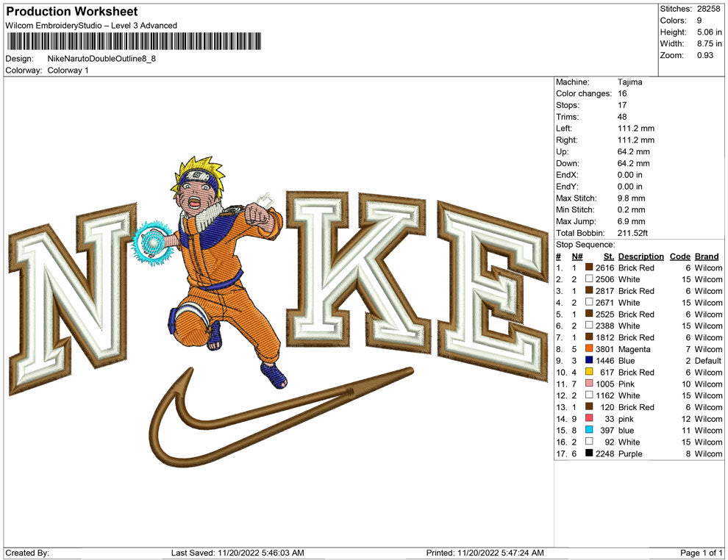Screen dimensions: 728x560
Task: Select the orange Magenta swatch in stop 8
Action: pos(589,349)
